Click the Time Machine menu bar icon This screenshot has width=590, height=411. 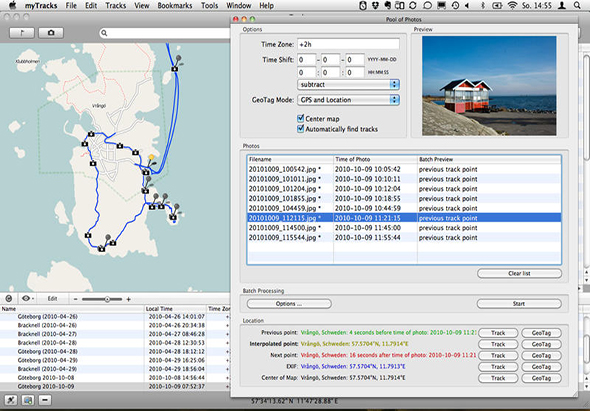tap(455, 6)
